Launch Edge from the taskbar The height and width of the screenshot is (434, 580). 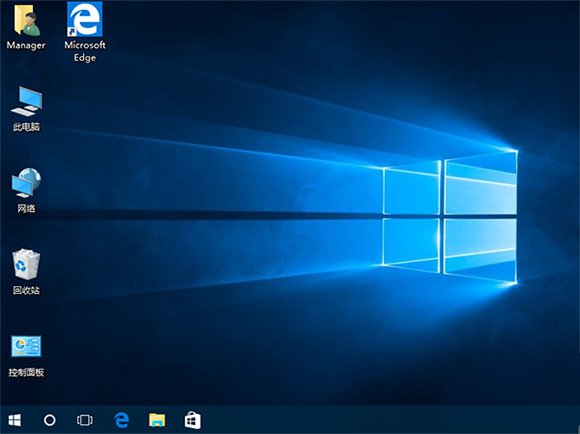pyautogui.click(x=121, y=420)
